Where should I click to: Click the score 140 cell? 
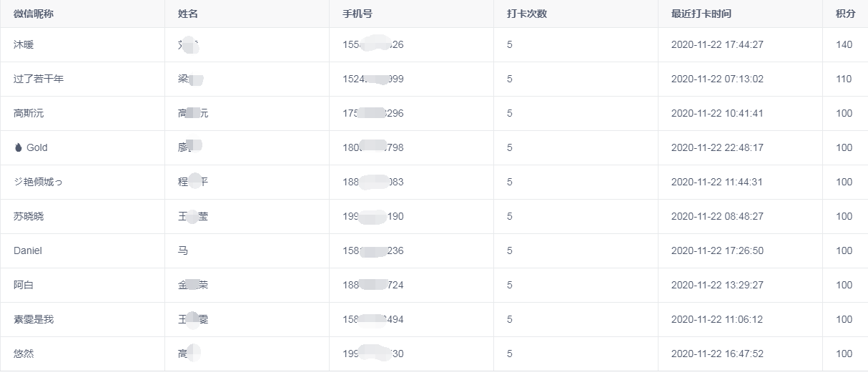(845, 44)
